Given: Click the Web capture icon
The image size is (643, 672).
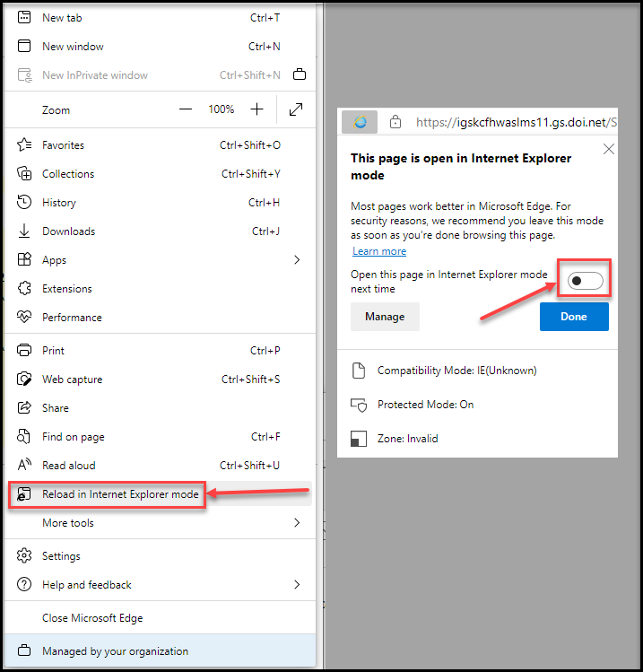Looking at the screenshot, I should click(x=24, y=379).
